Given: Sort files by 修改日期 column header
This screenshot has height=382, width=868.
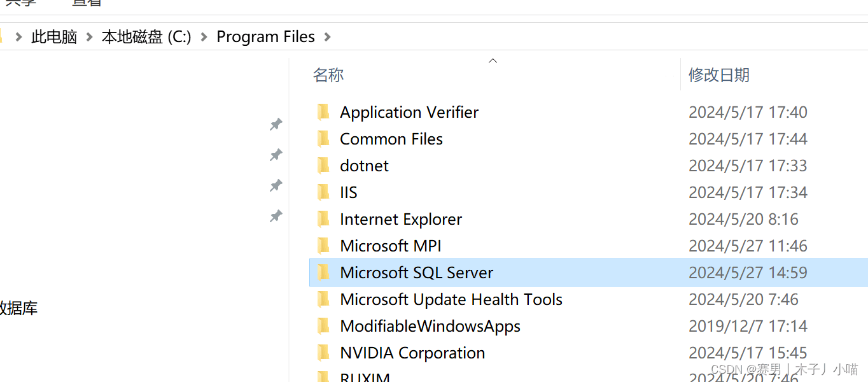Looking at the screenshot, I should (x=719, y=75).
